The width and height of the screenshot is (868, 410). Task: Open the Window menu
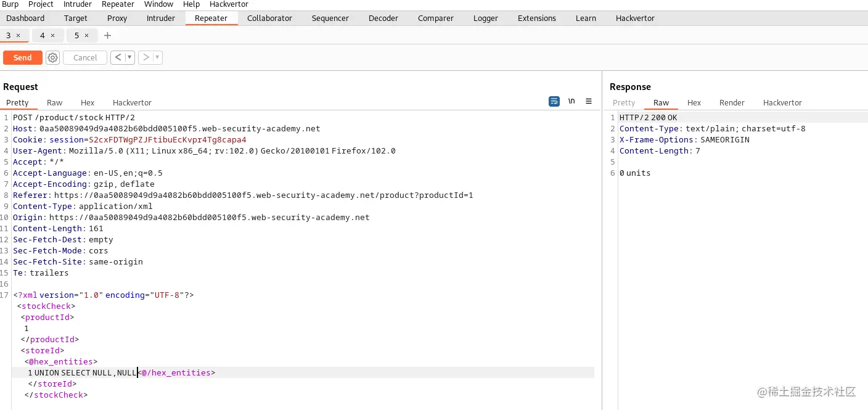[x=158, y=4]
